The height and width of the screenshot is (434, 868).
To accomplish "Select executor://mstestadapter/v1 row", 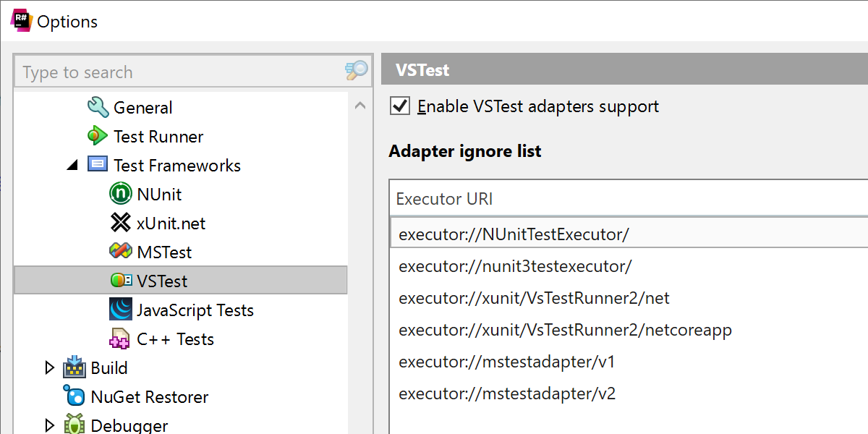I will point(629,362).
